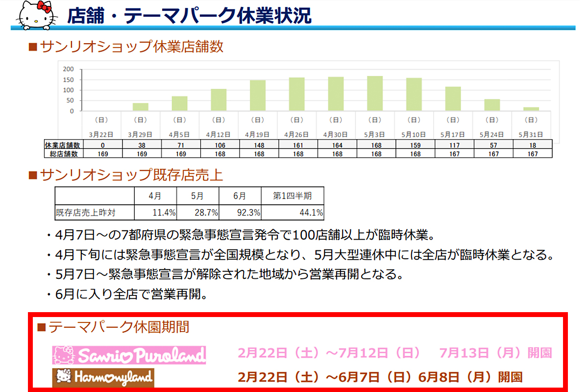
Task: Click the Sanrio Puroland pink logo
Action: coord(129,355)
